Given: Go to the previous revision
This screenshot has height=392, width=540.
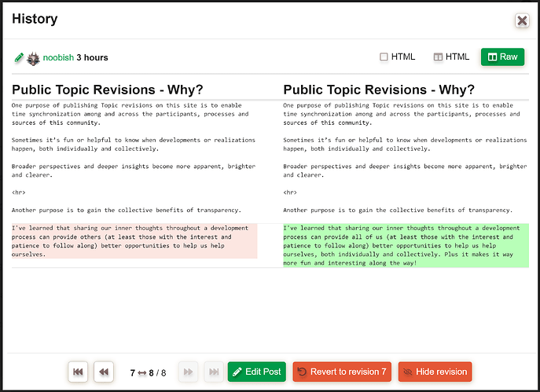Looking at the screenshot, I should (x=104, y=372).
